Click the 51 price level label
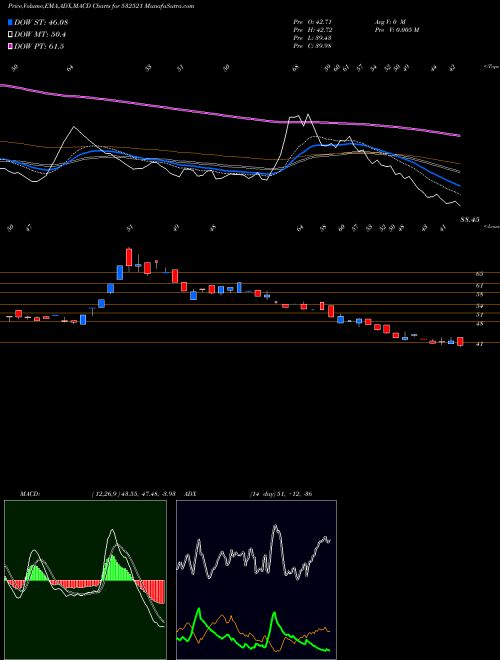 (x=479, y=315)
